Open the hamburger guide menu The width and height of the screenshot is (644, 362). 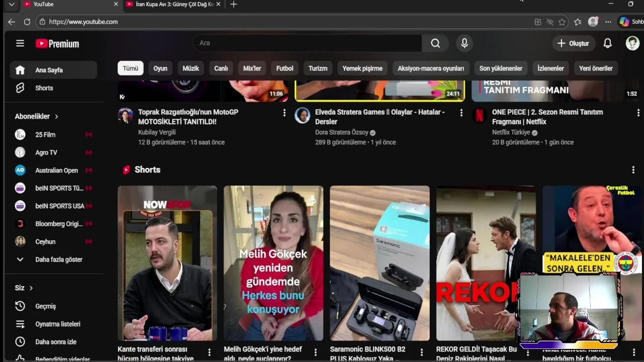pyautogui.click(x=20, y=43)
